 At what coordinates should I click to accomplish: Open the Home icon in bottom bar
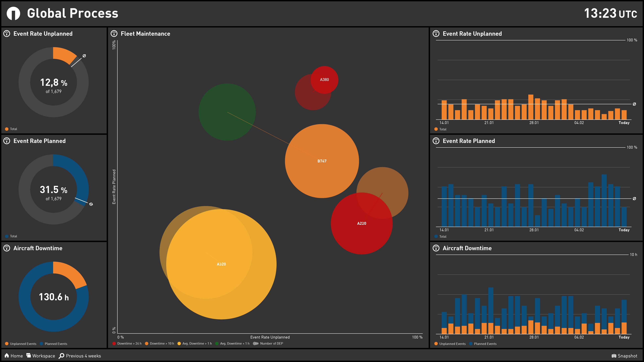(x=7, y=355)
